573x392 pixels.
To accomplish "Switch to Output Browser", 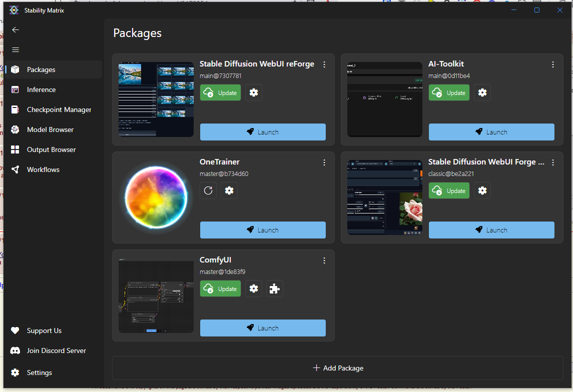I will pyautogui.click(x=54, y=149).
